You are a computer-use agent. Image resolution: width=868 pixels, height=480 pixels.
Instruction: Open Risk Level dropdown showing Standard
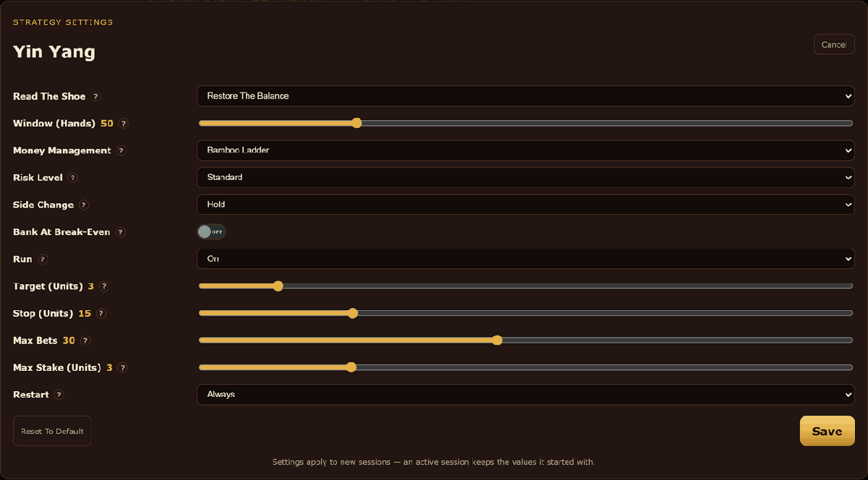(526, 177)
